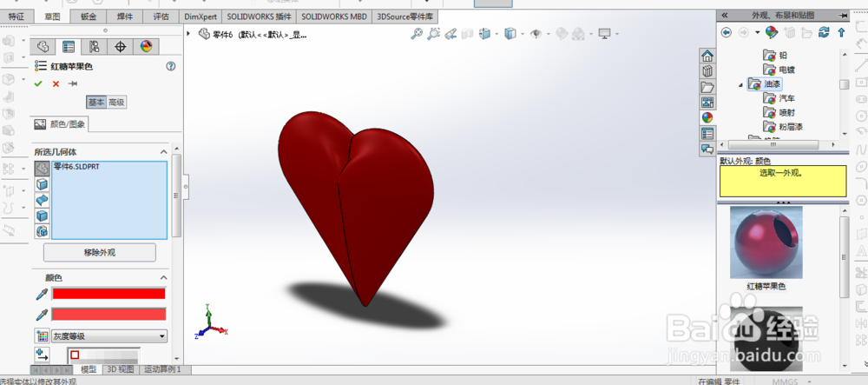Image resolution: width=868 pixels, height=385 pixels.
Task: Toggle 高级 advanced mode button
Action: click(x=116, y=102)
